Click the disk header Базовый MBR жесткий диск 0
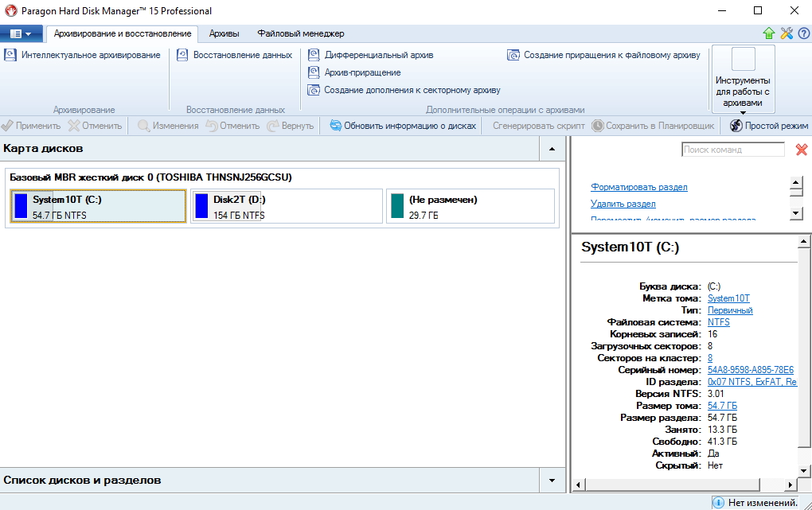The image size is (812, 510). (x=150, y=177)
